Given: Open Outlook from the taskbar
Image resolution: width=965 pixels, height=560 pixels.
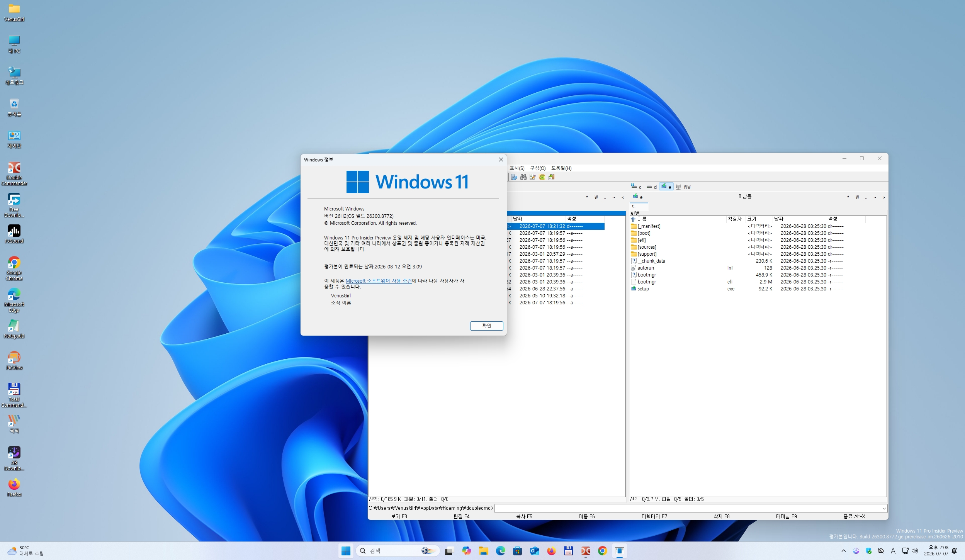Looking at the screenshot, I should click(534, 551).
